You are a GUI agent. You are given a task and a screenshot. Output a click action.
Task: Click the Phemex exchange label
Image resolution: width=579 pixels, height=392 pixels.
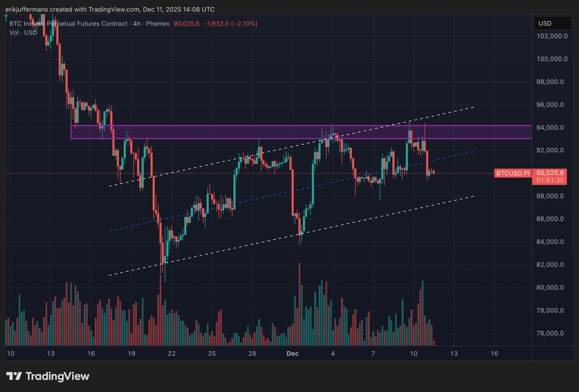[x=158, y=24]
